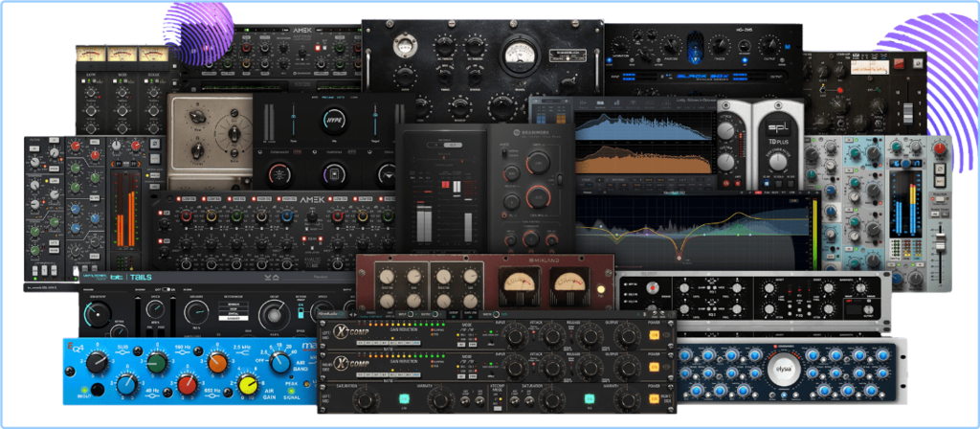Click the green 160 Hz knob on the EQ4
This screenshot has height=429, width=980.
pyautogui.click(x=156, y=363)
